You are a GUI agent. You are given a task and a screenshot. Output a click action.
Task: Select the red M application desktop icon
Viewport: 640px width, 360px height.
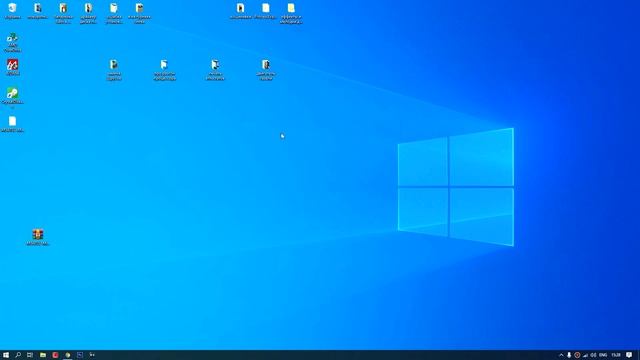[12, 67]
